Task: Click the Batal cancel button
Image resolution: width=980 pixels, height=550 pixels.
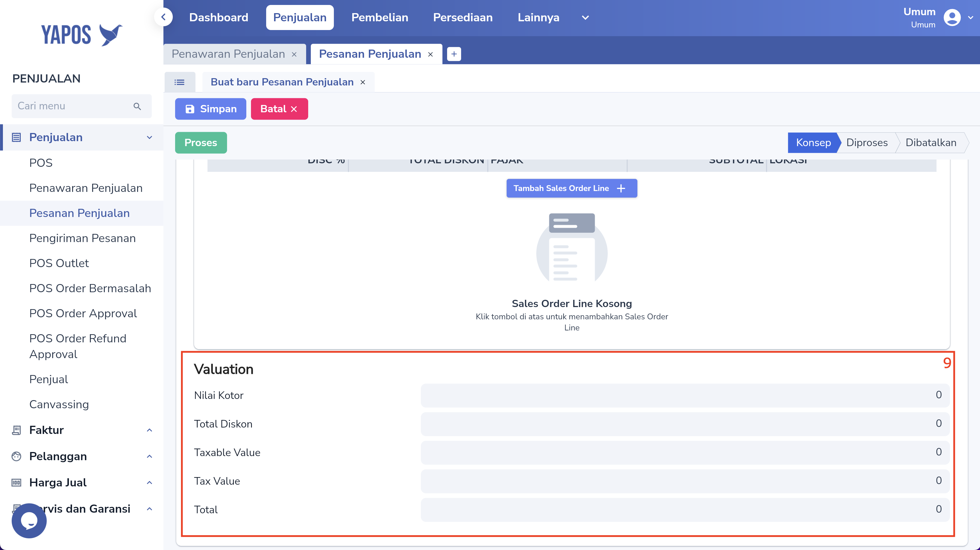Action: click(x=279, y=109)
